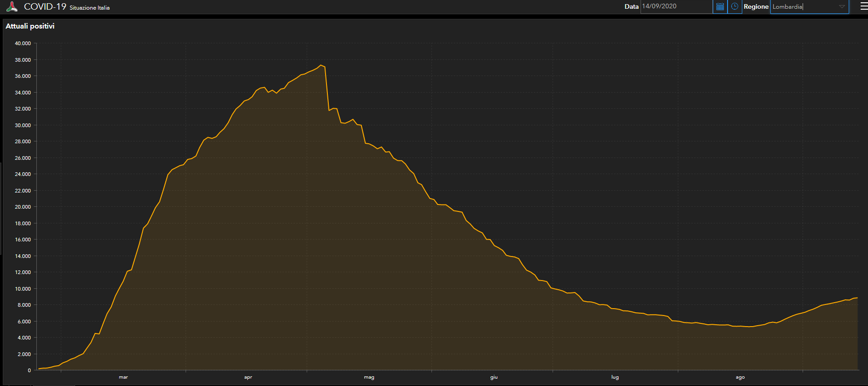Click the 'mag' month axis label
Image resolution: width=868 pixels, height=386 pixels.
(369, 377)
